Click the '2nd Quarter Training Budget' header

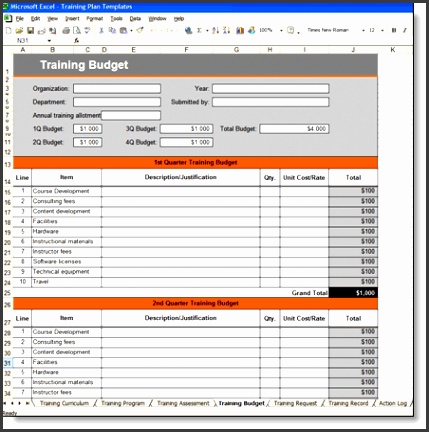point(196,304)
